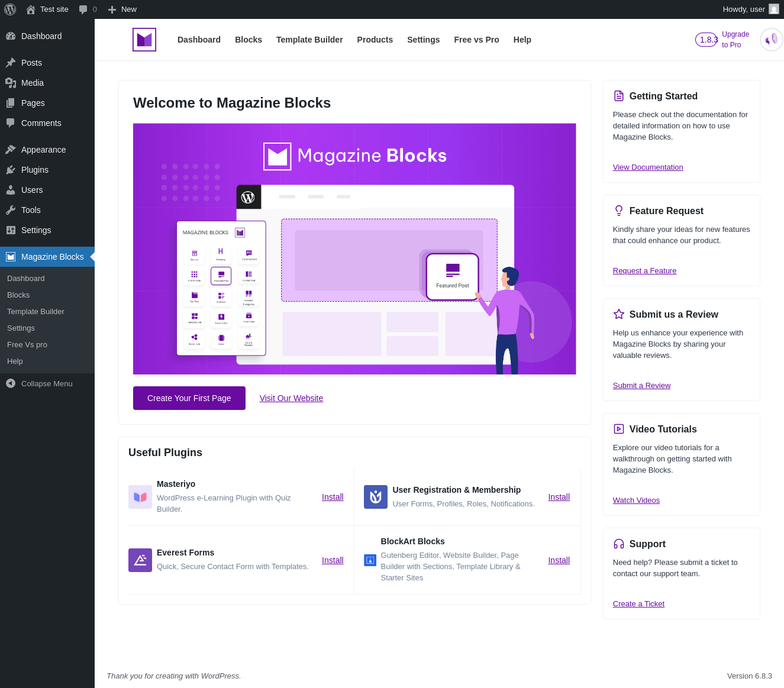Viewport: 784px width, 688px height.
Task: Follow the Visit Our Website link
Action: coord(291,398)
